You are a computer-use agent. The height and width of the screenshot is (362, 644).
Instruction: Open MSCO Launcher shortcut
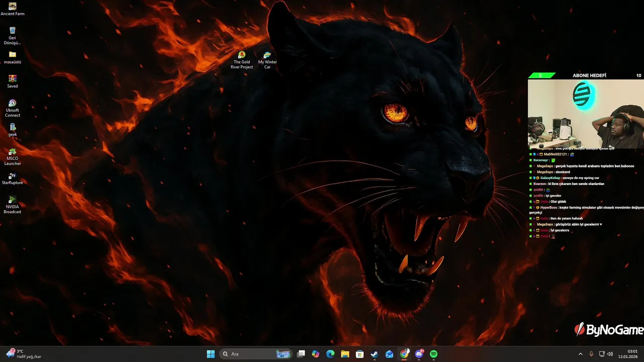[13, 156]
